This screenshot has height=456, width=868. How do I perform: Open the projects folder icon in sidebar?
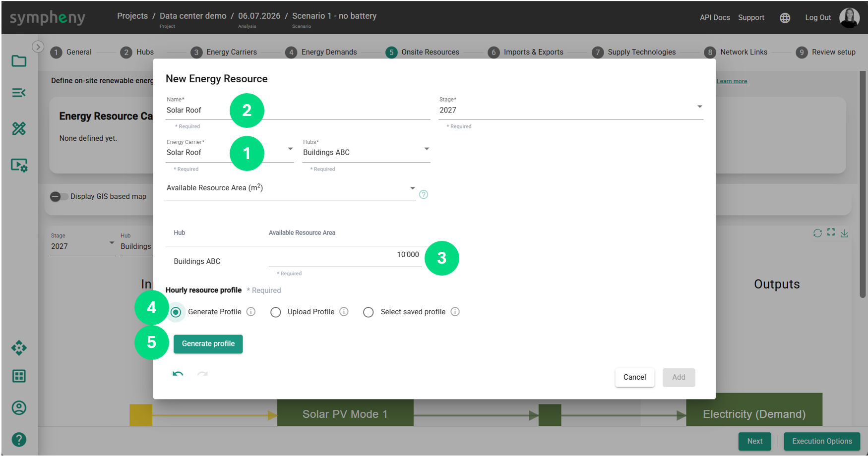19,61
